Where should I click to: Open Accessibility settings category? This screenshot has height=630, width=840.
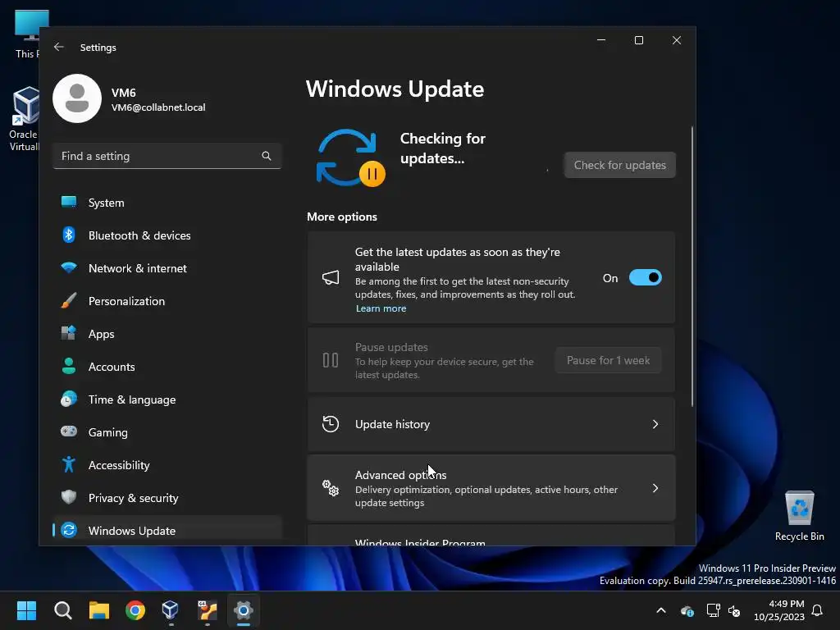point(167,465)
